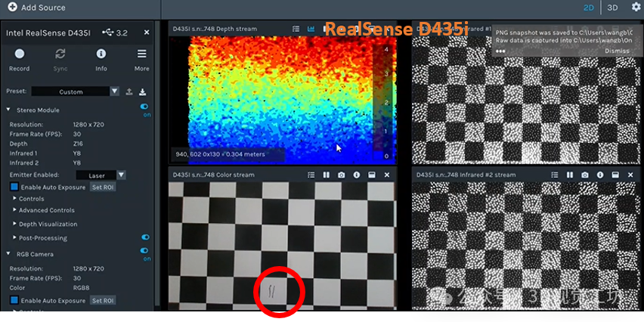Start recording with the Record button

[x=20, y=54]
